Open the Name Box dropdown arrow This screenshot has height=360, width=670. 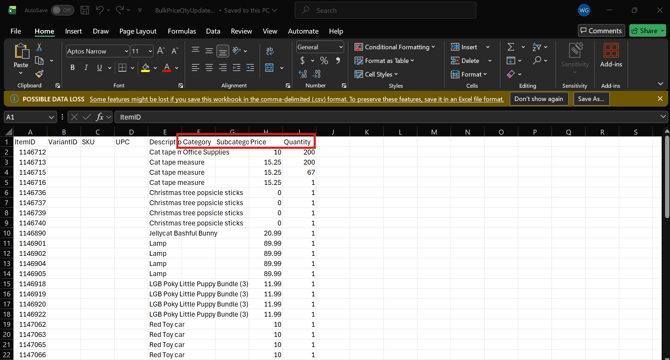pyautogui.click(x=51, y=117)
